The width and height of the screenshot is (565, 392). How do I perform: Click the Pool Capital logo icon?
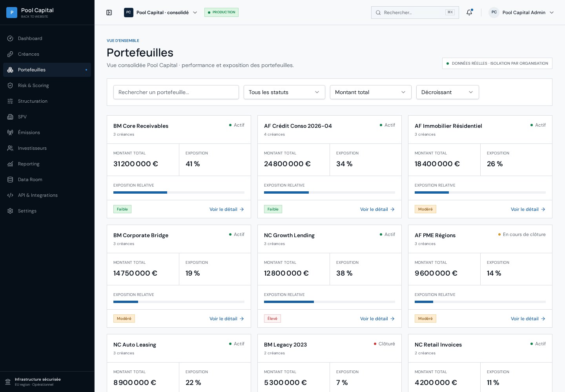point(12,13)
